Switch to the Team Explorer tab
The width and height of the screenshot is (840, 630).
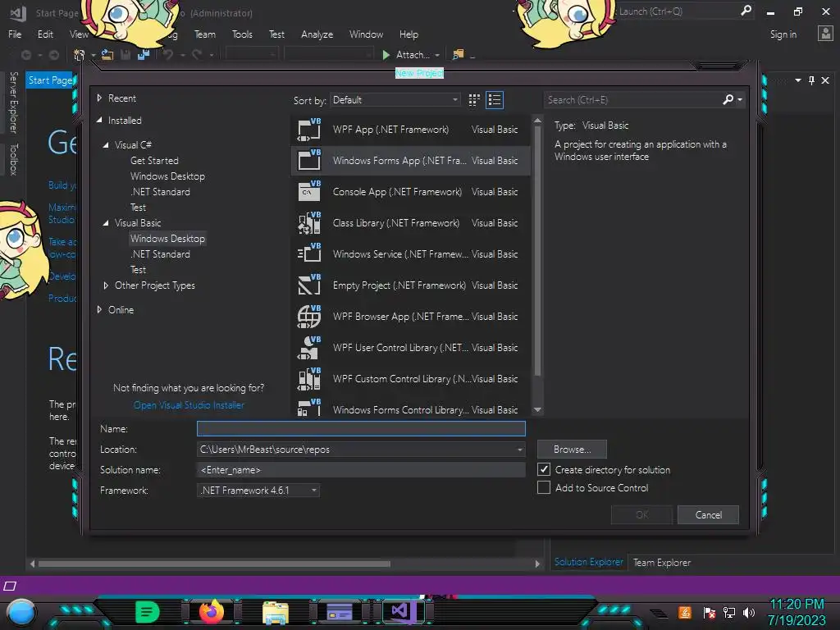662,563
